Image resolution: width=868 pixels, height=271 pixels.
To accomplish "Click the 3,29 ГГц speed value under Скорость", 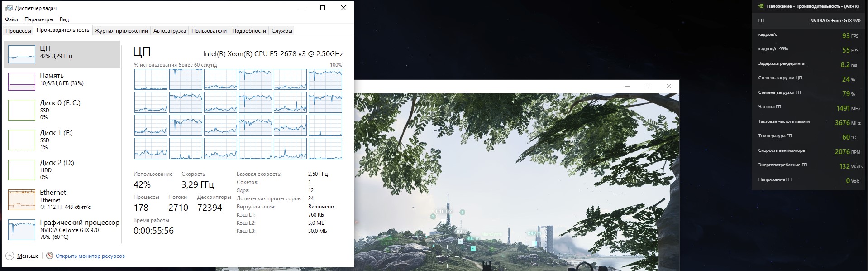I will (197, 184).
